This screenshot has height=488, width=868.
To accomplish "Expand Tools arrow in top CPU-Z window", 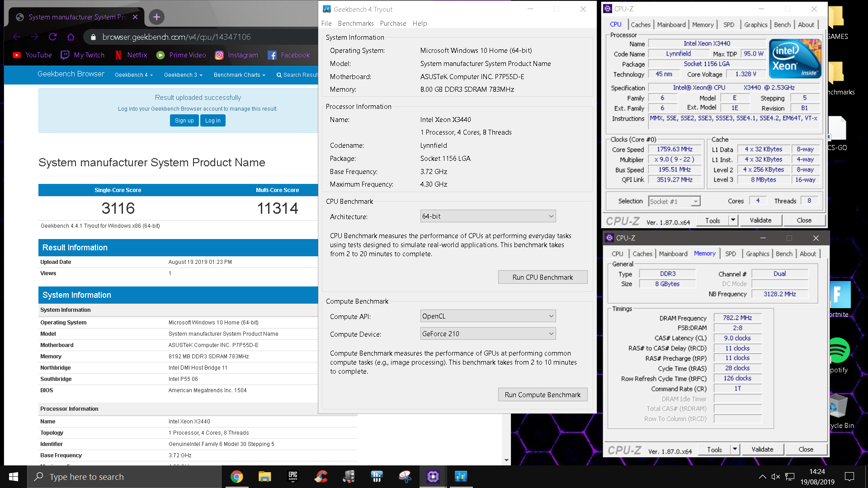I will pos(733,221).
